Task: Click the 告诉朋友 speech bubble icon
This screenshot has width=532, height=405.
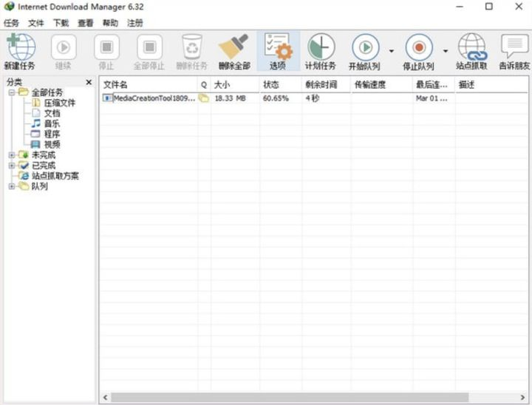Action: click(514, 50)
